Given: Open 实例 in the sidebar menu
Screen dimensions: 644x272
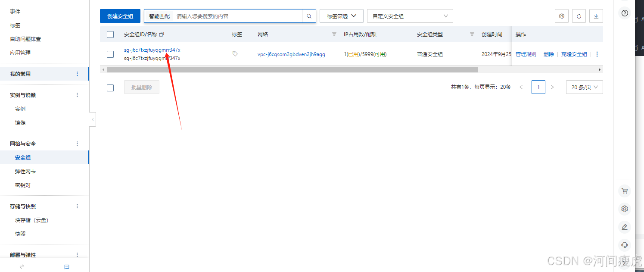Looking at the screenshot, I should [20, 109].
